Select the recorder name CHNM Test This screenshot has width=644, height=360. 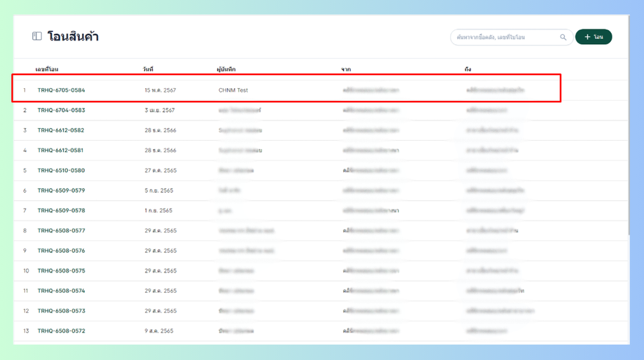233,90
